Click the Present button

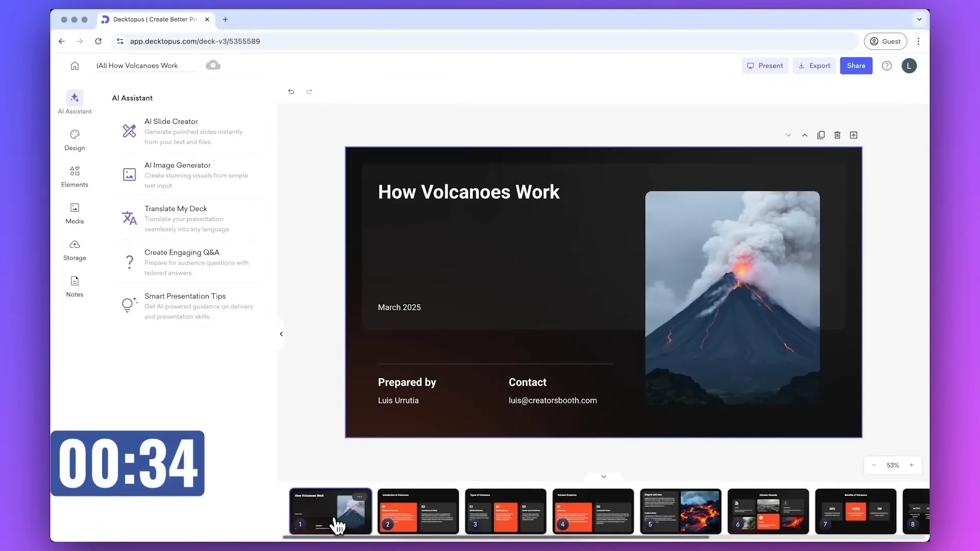tap(765, 66)
